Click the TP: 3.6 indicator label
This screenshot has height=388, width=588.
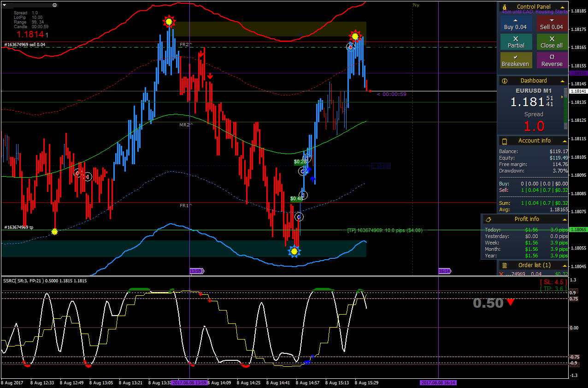[553, 289]
